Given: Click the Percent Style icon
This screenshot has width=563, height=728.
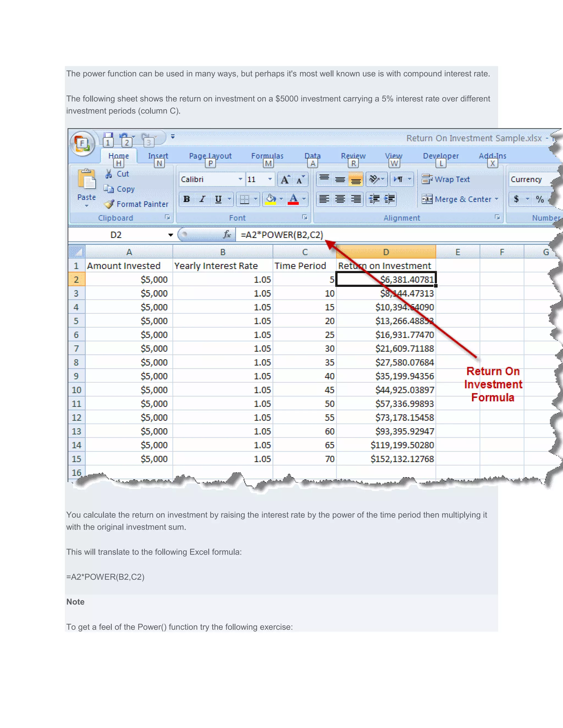Looking at the screenshot, I should click(x=540, y=199).
